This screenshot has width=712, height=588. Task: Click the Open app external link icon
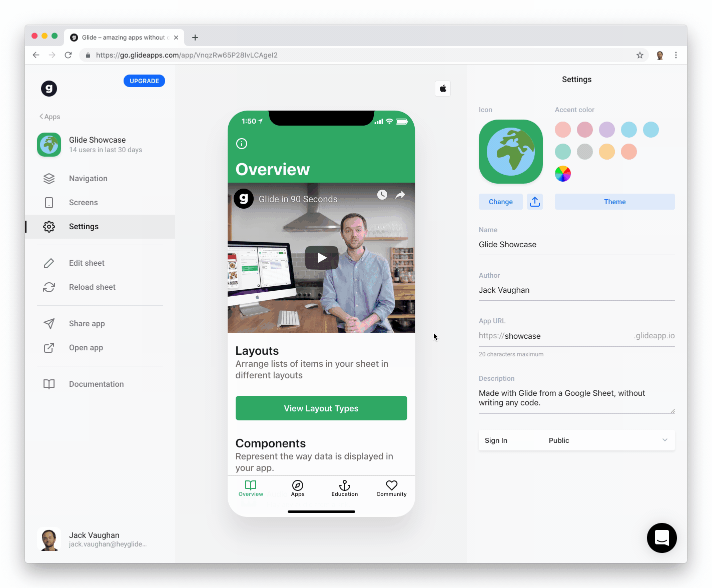[49, 348]
